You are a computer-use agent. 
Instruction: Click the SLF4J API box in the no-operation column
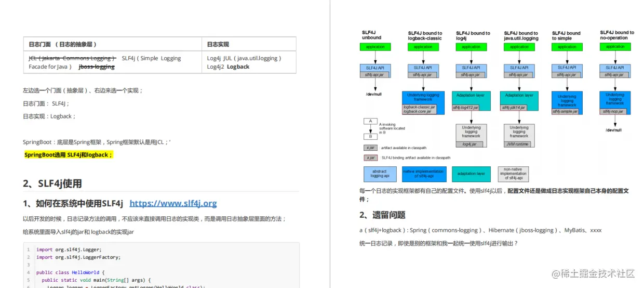click(615, 71)
